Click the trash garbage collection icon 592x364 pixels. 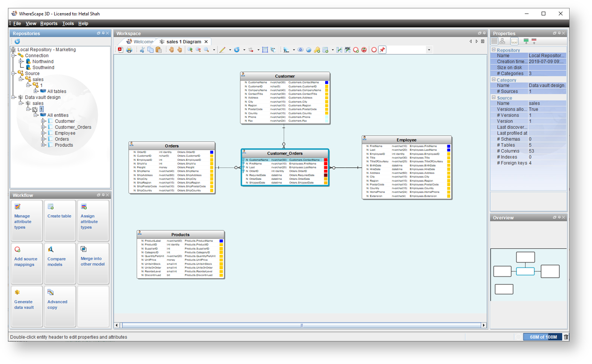pyautogui.click(x=566, y=337)
